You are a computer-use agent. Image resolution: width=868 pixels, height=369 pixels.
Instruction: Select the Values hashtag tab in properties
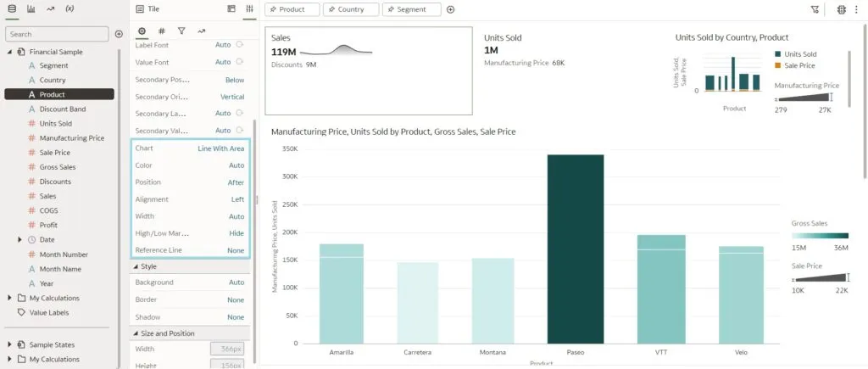coord(161,31)
